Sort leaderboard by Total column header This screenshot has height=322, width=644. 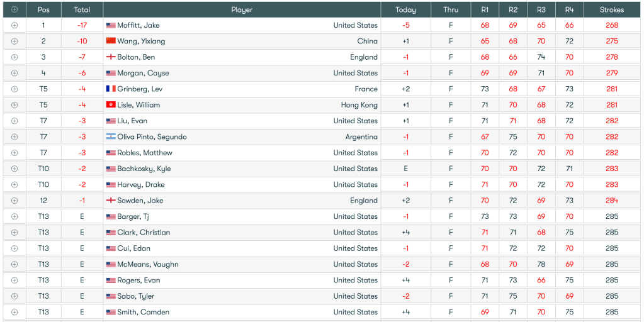82,9
